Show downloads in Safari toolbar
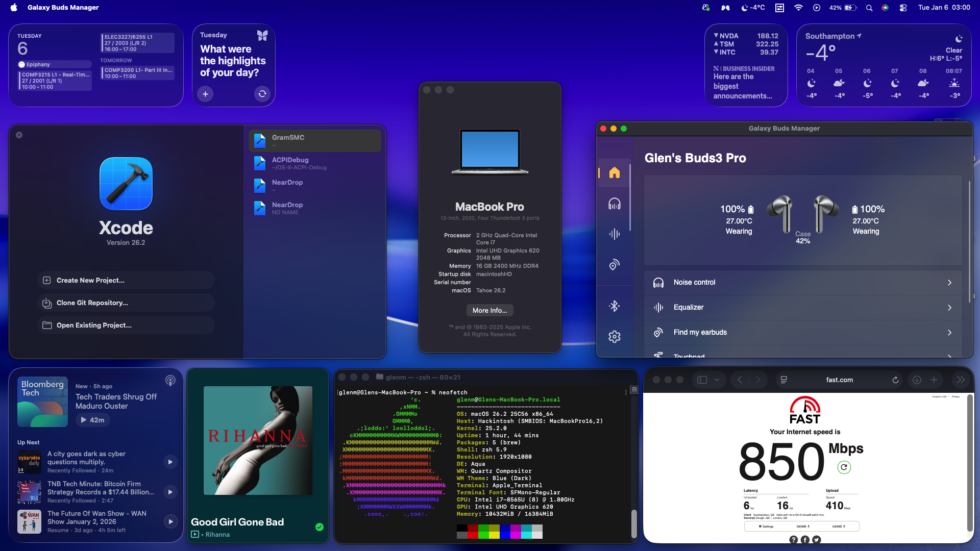 pyautogui.click(x=917, y=380)
